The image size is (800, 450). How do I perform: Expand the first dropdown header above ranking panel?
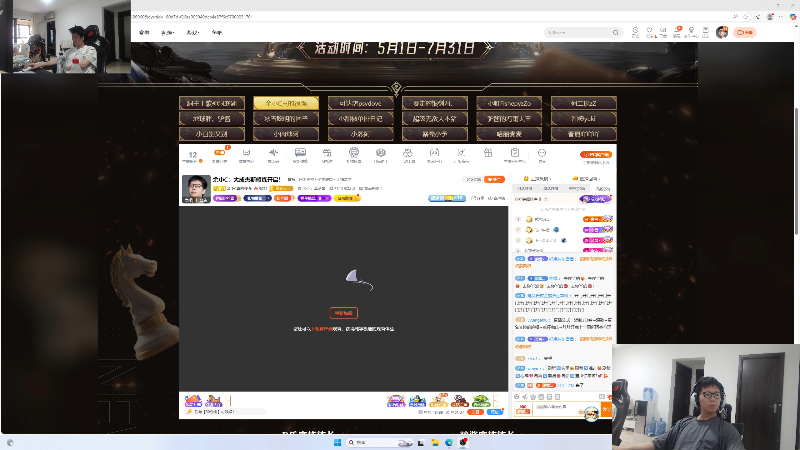tap(539, 179)
